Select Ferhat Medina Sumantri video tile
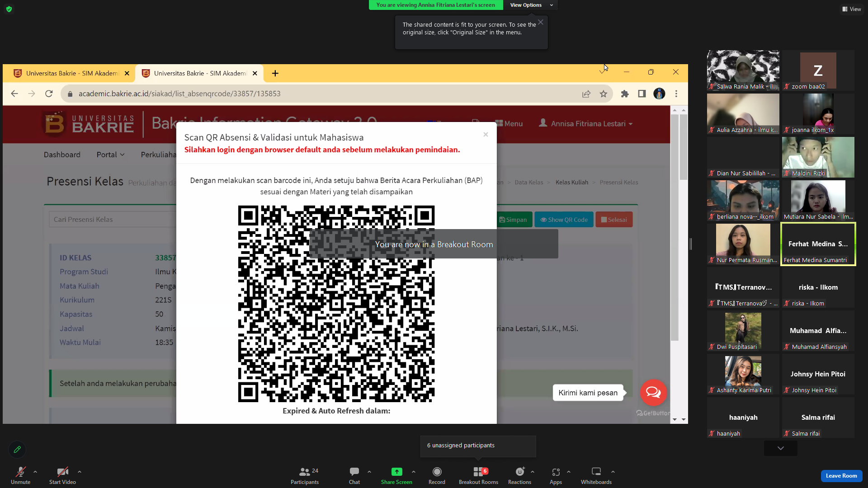Viewport: 868px width, 488px height. [818, 244]
